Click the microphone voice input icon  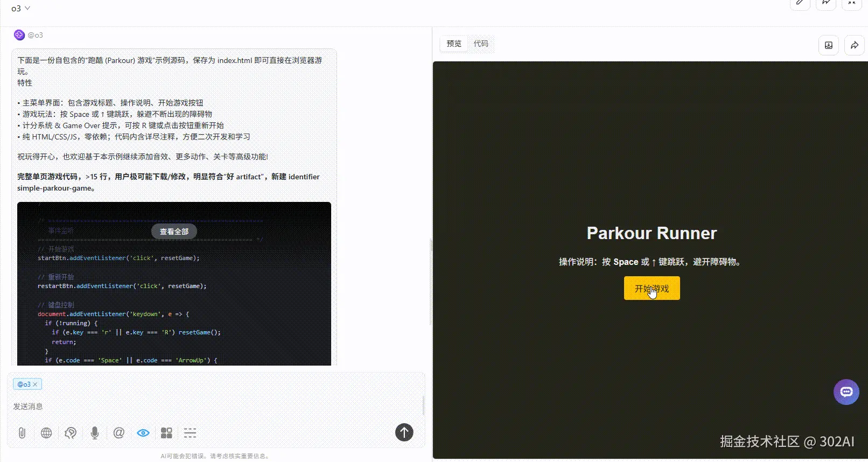95,433
